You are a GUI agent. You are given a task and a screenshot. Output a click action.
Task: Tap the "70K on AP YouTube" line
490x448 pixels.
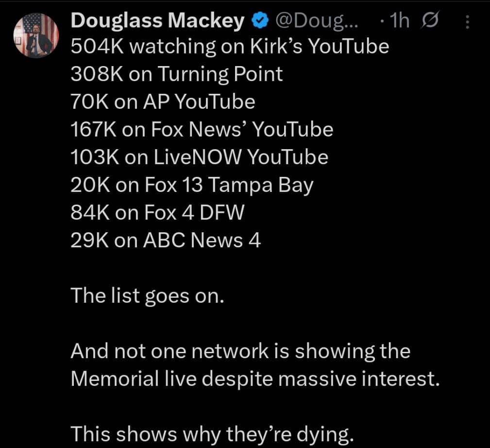coord(163,102)
